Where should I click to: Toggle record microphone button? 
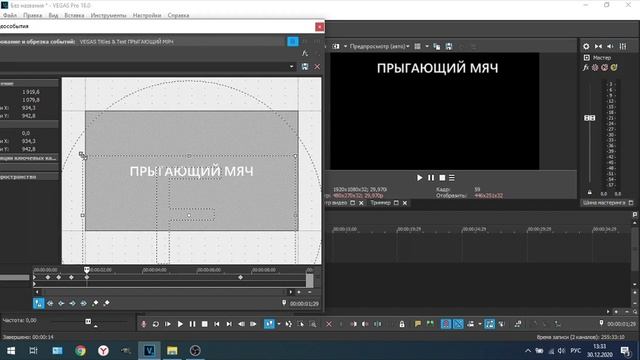coord(143,324)
